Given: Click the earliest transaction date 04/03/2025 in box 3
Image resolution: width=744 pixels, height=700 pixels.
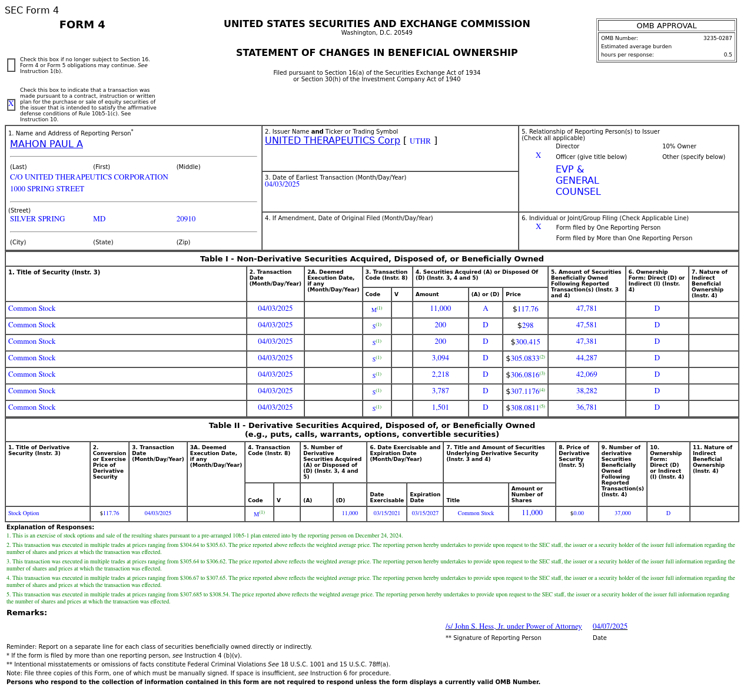Looking at the screenshot, I should [x=282, y=184].
